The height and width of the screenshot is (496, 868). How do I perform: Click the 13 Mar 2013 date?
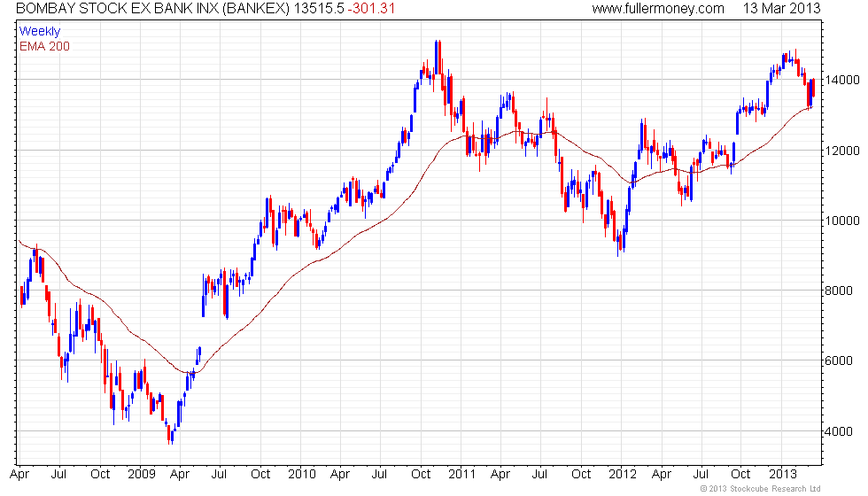click(781, 8)
